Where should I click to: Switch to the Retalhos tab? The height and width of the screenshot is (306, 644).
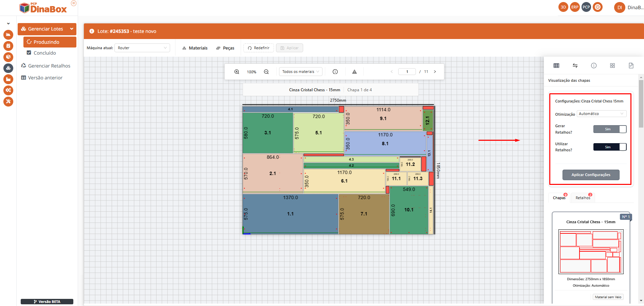583,198
